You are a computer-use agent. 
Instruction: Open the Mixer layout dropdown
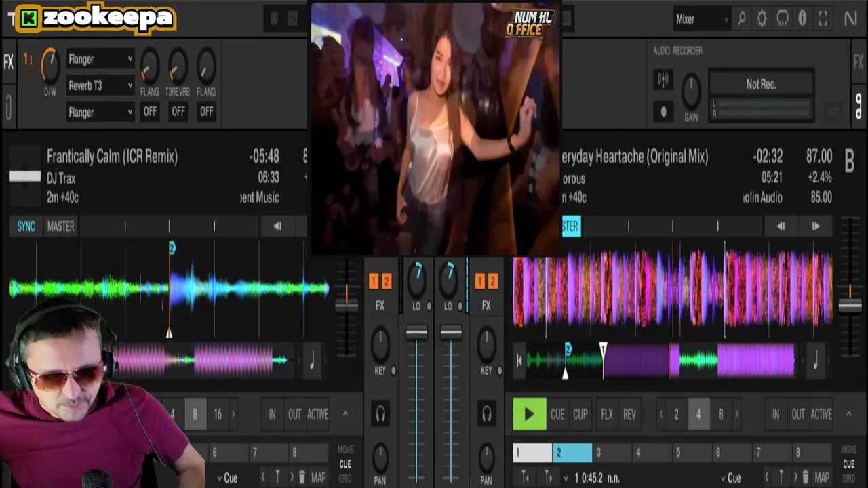[702, 19]
